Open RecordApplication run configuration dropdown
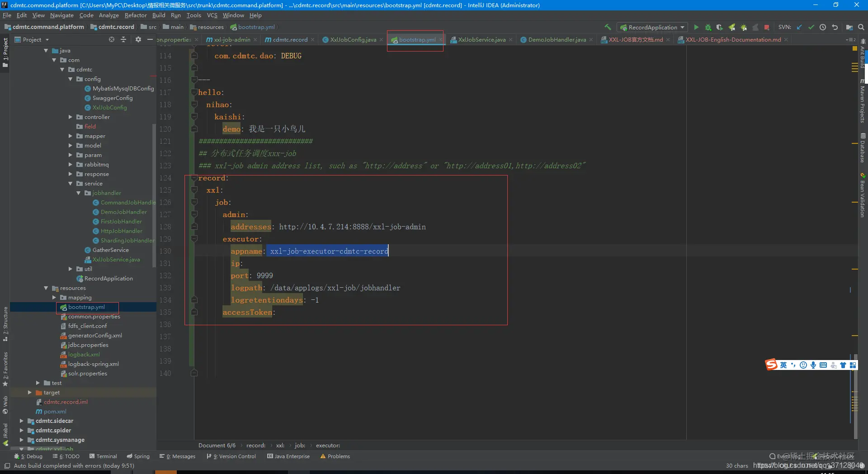 coord(652,27)
